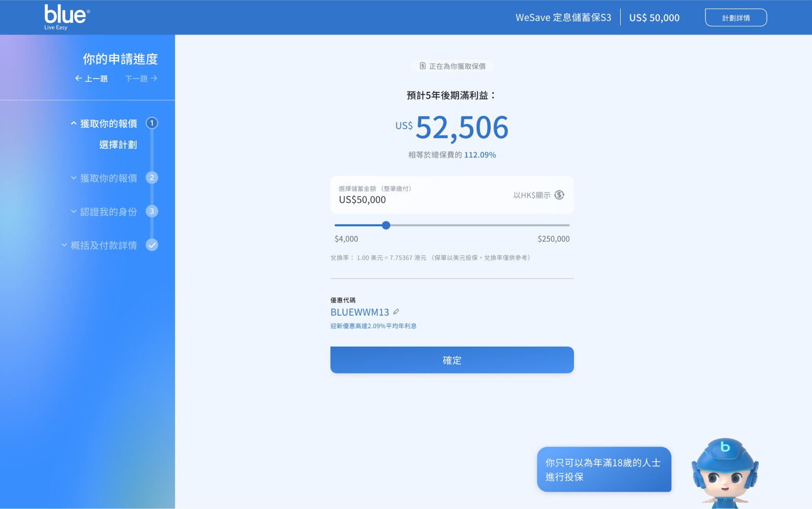Open the second 獲取你的報價 step

coord(109,178)
